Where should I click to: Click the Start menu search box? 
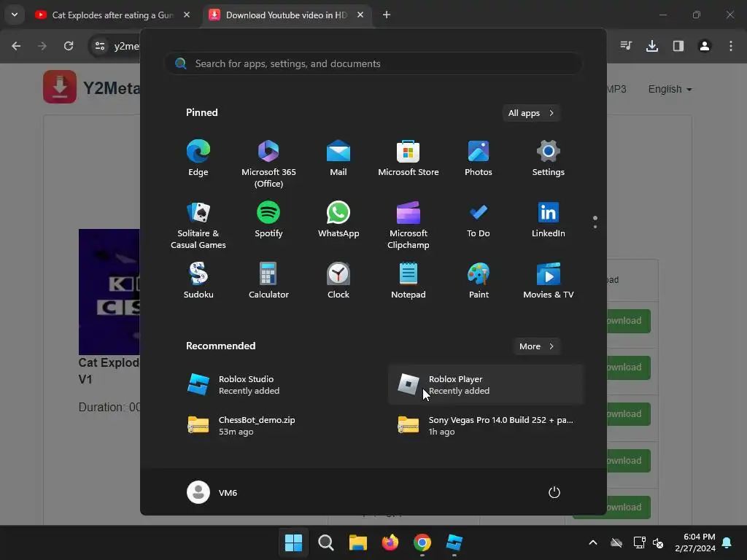[x=373, y=63]
